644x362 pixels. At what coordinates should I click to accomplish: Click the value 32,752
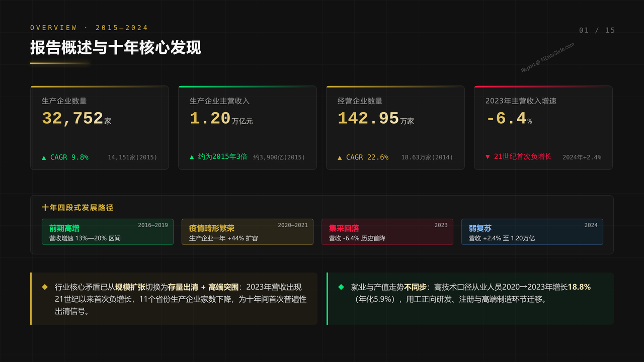72,118
